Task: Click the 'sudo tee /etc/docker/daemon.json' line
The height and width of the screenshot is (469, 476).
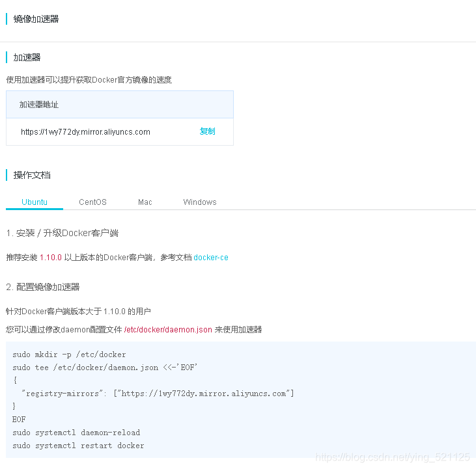Action: [105, 368]
